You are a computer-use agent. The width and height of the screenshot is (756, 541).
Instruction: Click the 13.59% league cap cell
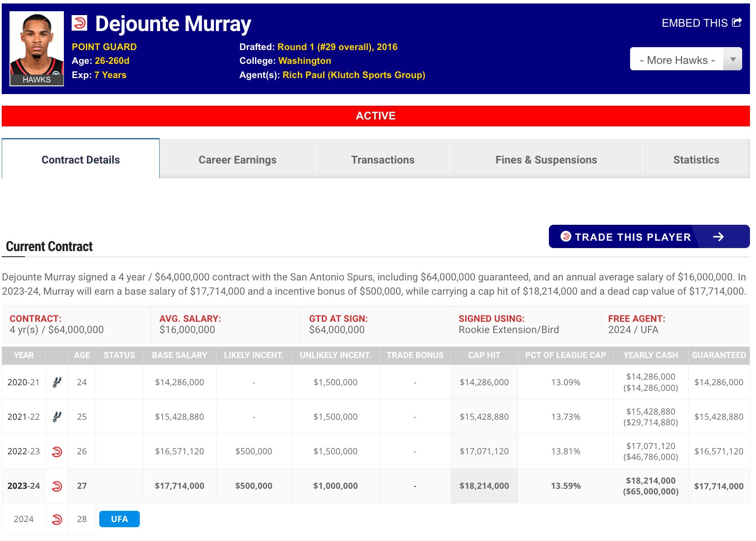pyautogui.click(x=565, y=486)
